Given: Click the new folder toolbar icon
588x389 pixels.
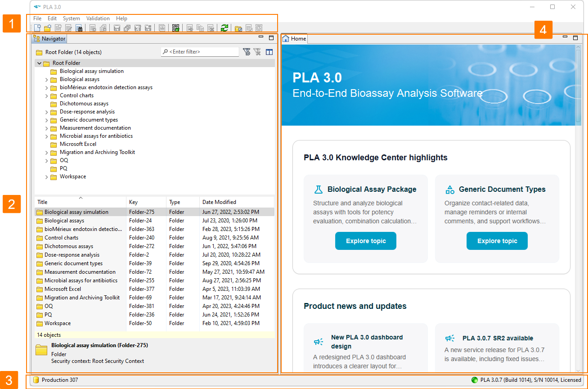Looking at the screenshot, I should click(x=48, y=28).
